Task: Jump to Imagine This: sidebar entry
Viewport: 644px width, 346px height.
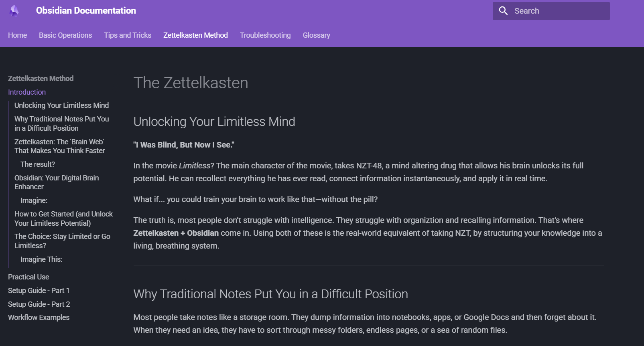Action: coord(41,259)
